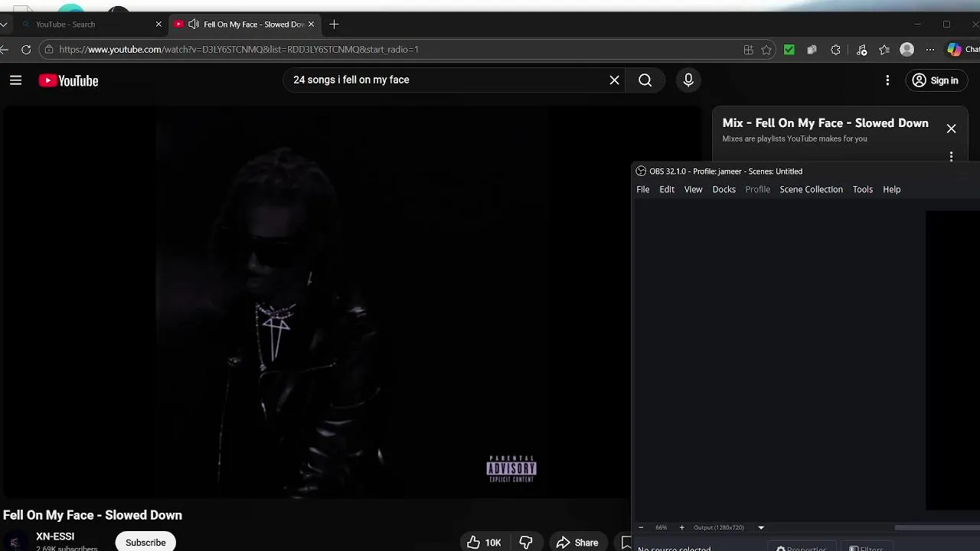980x551 pixels.
Task: Subscribe to XN-ESSI channel
Action: pos(145,543)
